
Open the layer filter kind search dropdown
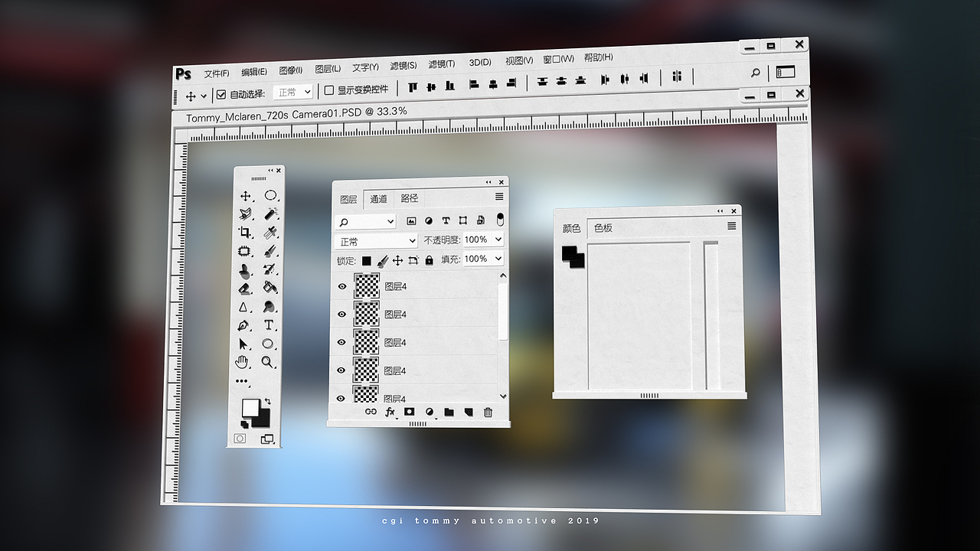365,222
